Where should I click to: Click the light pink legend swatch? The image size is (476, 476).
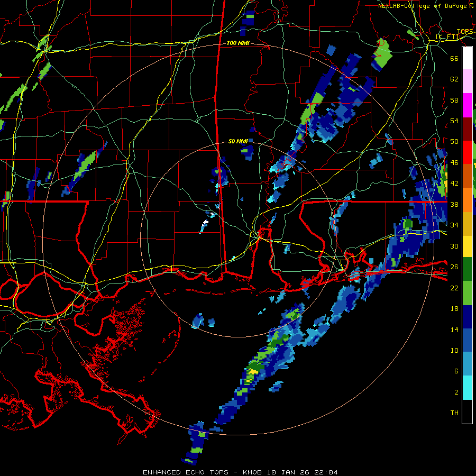[467, 81]
